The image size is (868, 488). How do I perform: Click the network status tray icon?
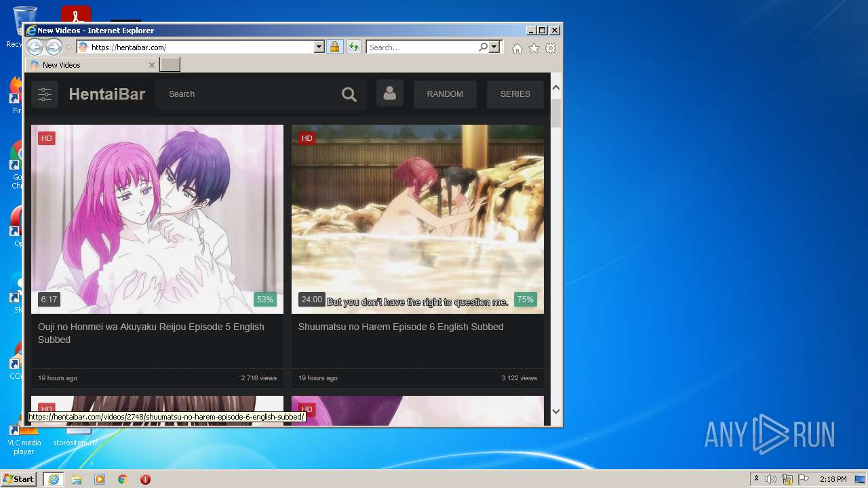tap(787, 479)
